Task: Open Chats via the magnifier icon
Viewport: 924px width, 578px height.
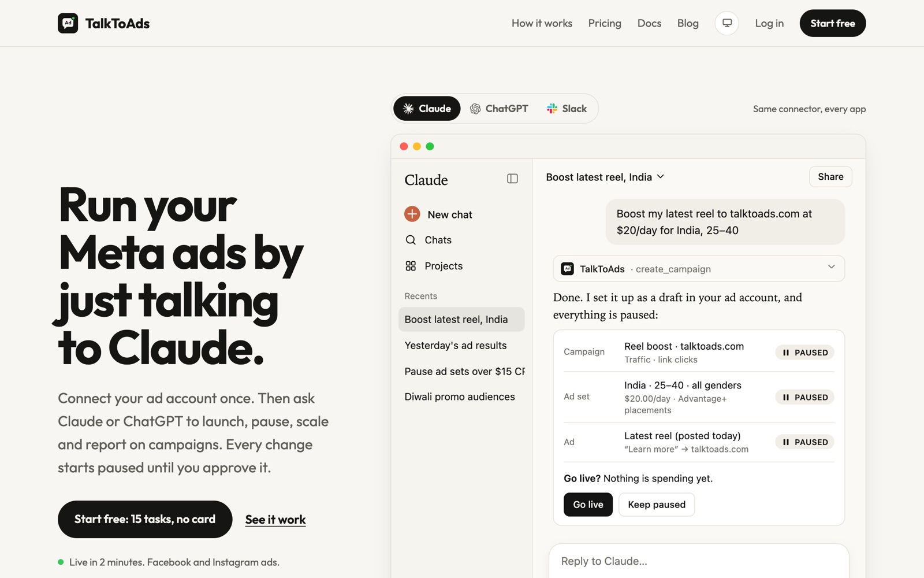Action: point(411,240)
